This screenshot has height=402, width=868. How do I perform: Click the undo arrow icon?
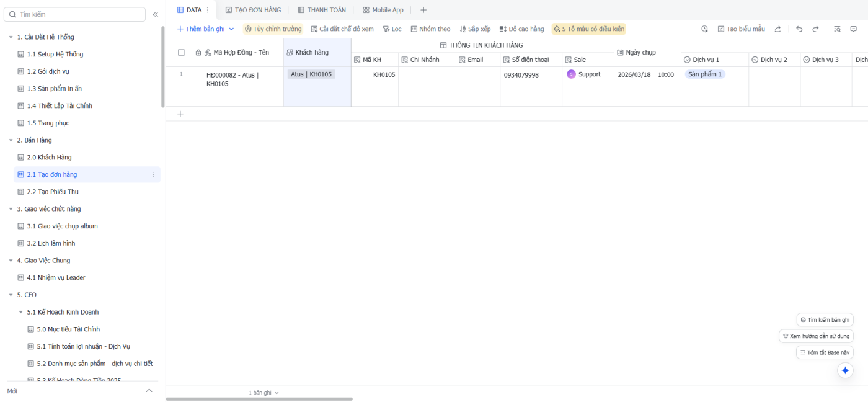click(799, 29)
